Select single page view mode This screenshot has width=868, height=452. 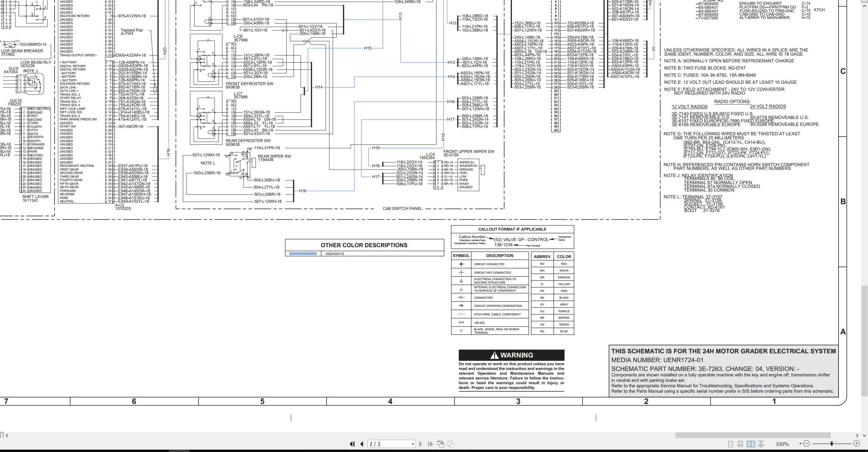pyautogui.click(x=730, y=444)
